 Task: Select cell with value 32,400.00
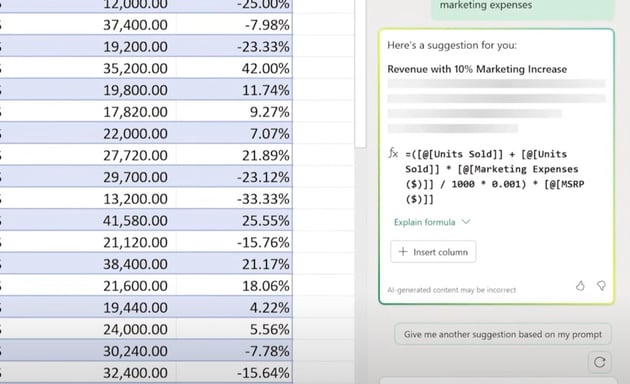[88, 372]
